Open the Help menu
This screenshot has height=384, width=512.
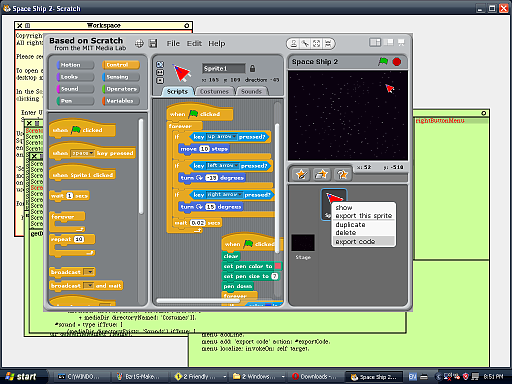[217, 44]
